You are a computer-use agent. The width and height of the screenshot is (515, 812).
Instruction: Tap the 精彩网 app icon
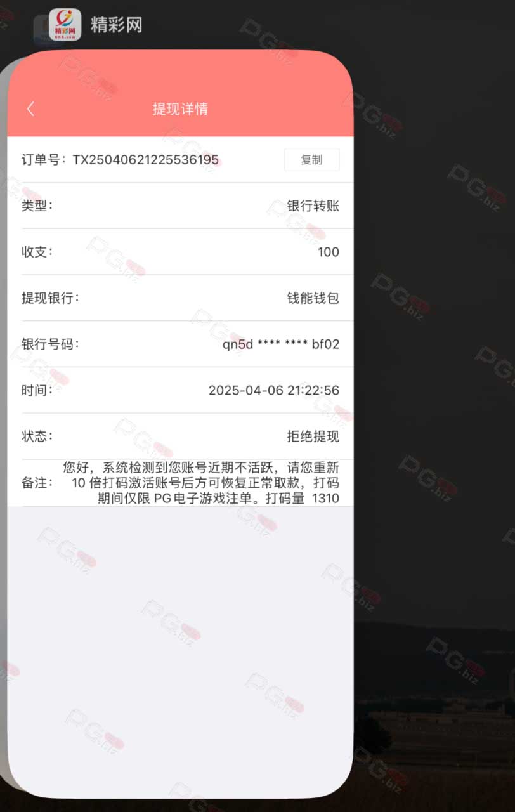click(65, 25)
